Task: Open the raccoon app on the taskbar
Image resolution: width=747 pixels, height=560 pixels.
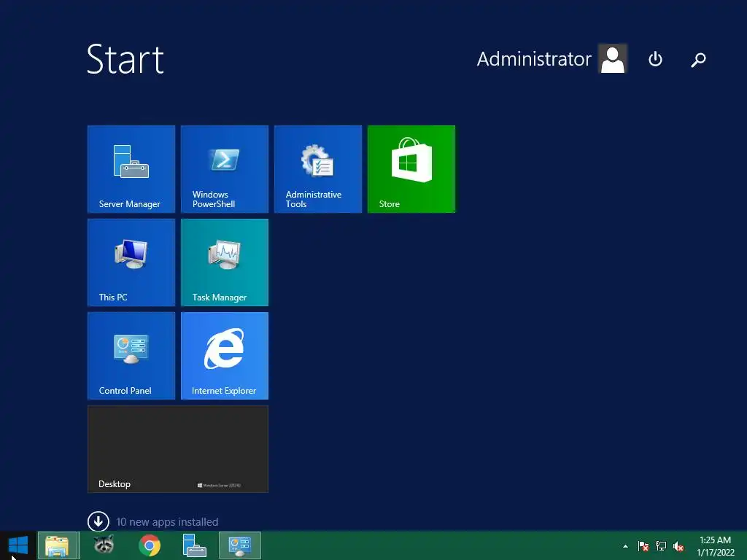Action: 104,545
